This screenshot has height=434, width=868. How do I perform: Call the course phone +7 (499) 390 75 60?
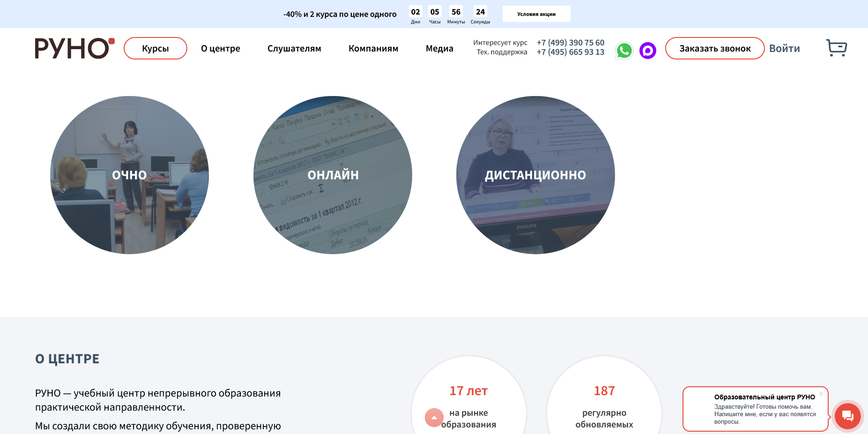click(571, 43)
